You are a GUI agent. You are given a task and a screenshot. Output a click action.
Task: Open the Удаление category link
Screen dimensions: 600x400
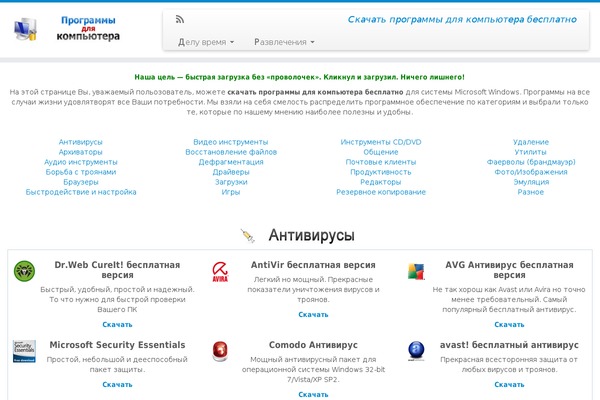[531, 142]
